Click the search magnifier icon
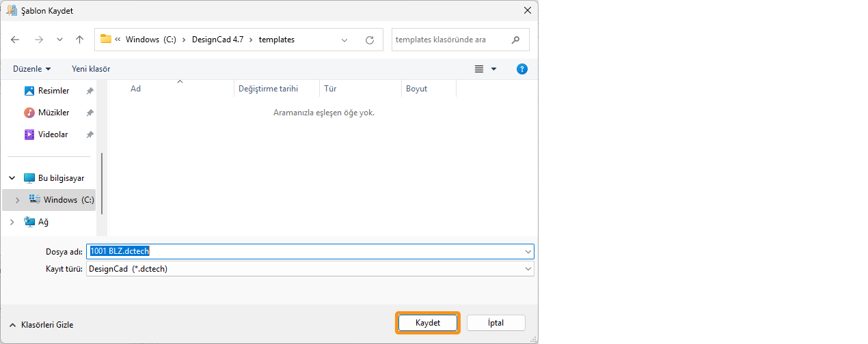 click(x=516, y=40)
